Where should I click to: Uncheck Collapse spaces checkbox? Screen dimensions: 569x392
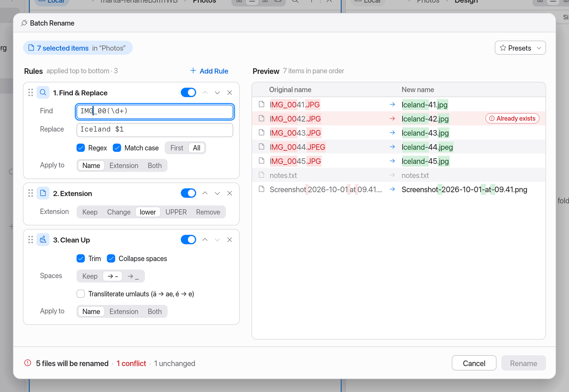point(111,258)
